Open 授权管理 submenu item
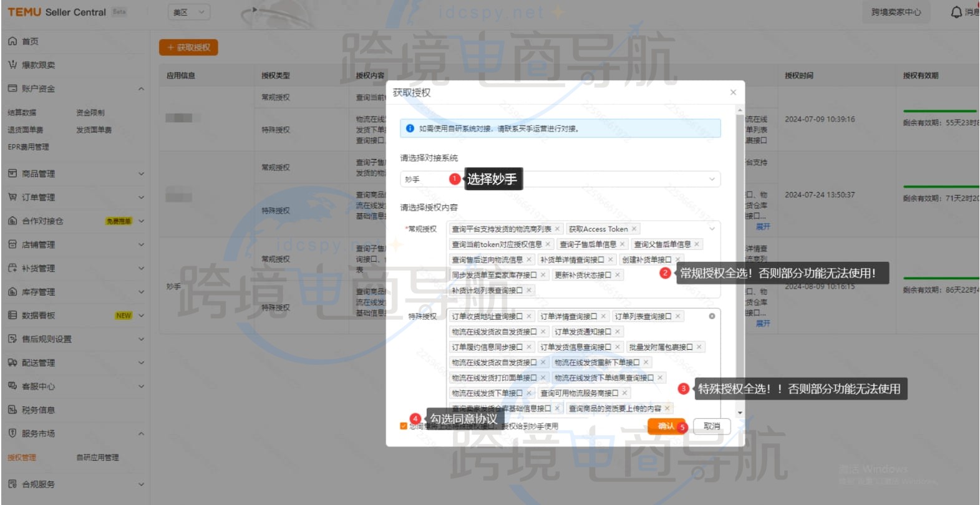Screen dimensions: 980x505 click(x=22, y=457)
